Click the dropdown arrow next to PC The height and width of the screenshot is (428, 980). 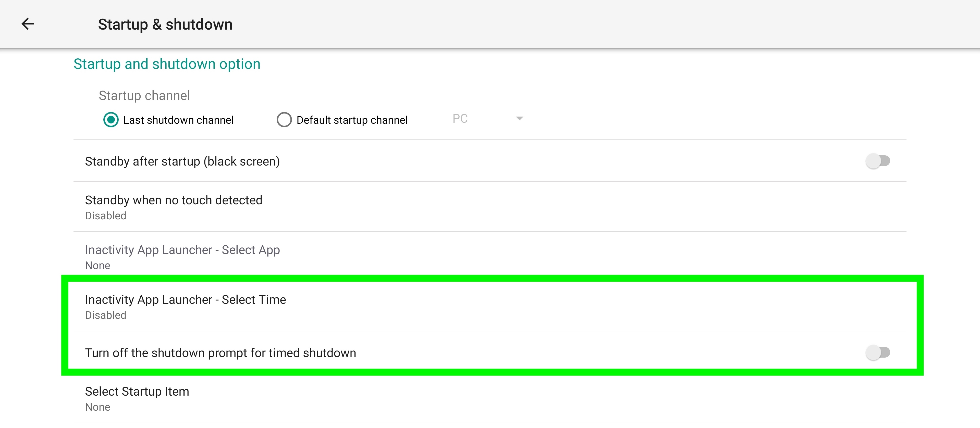point(519,119)
